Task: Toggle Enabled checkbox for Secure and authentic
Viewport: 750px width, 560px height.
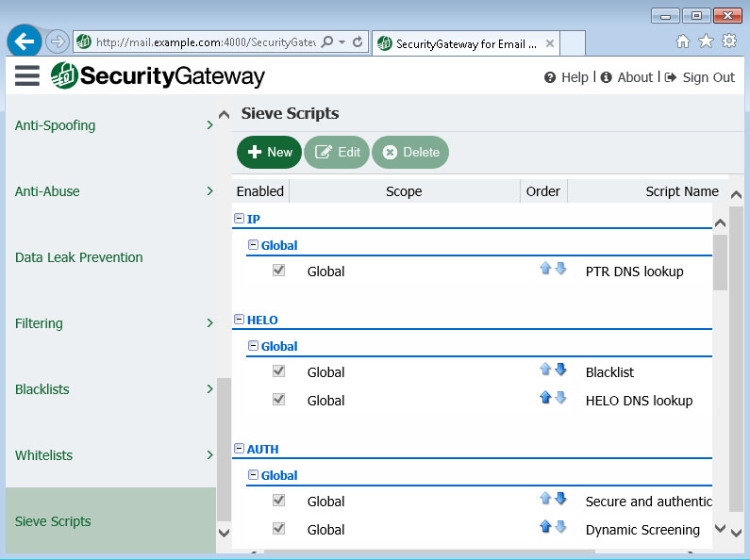Action: [278, 500]
